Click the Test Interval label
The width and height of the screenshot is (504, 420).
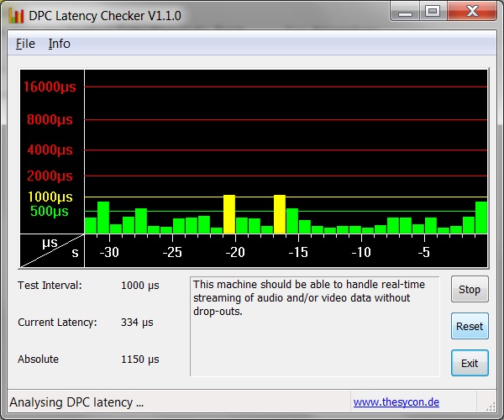pyautogui.click(x=50, y=286)
